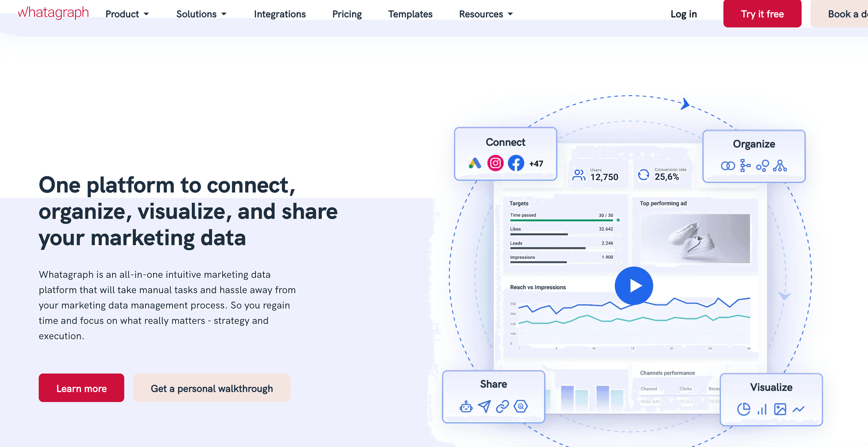Click the AI robot icon in Share card
The height and width of the screenshot is (447, 868).
click(466, 406)
